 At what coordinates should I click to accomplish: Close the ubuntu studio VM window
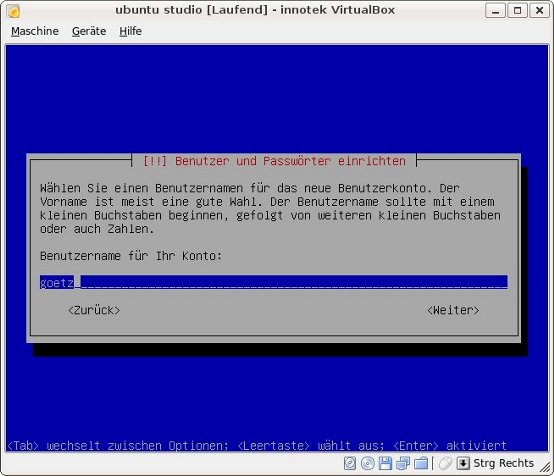pos(540,11)
